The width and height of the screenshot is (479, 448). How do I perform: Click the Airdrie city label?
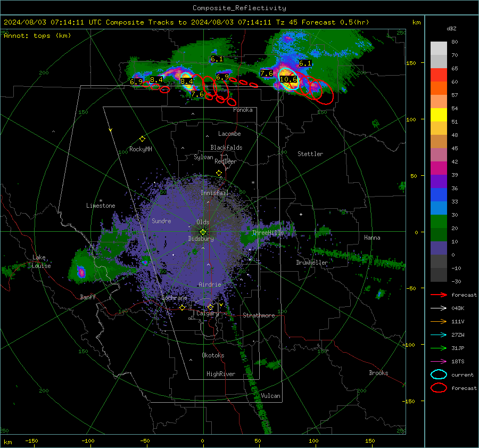click(x=210, y=284)
